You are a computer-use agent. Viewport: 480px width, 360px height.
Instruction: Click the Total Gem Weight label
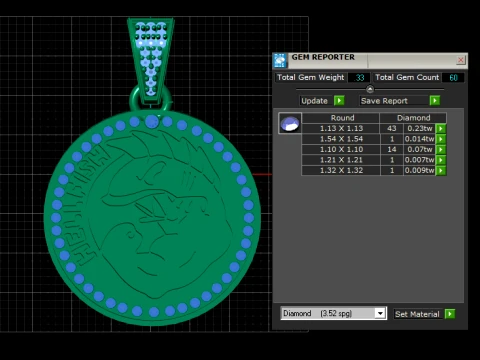point(311,77)
